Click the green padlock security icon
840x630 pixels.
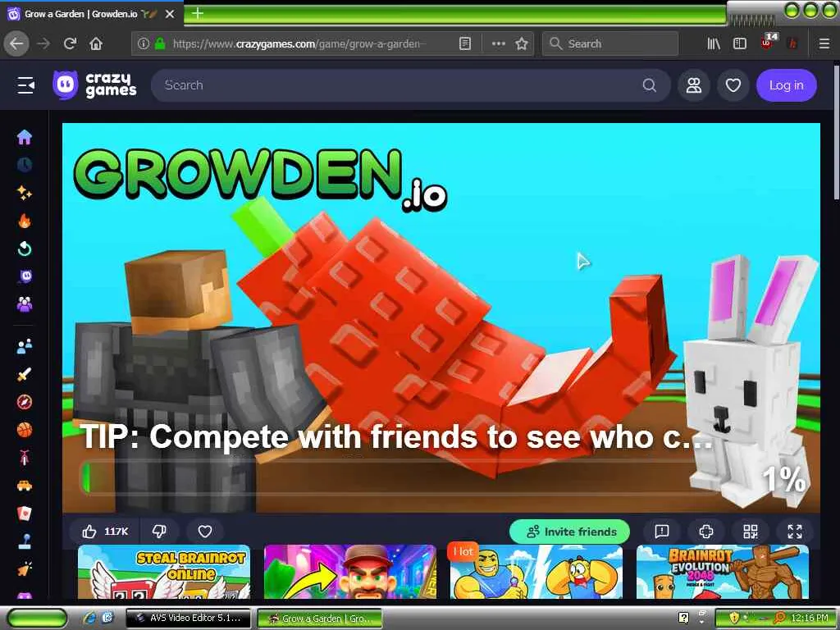pos(159,43)
